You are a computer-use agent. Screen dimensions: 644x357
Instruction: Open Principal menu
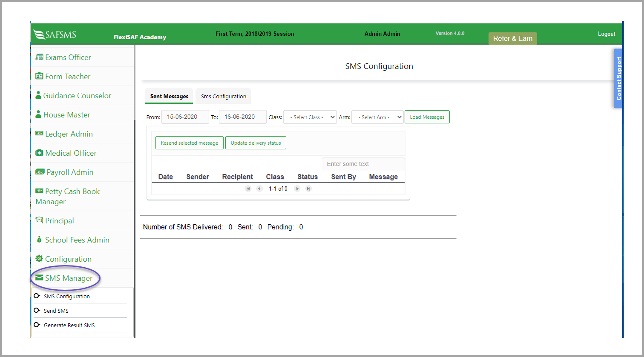point(60,220)
